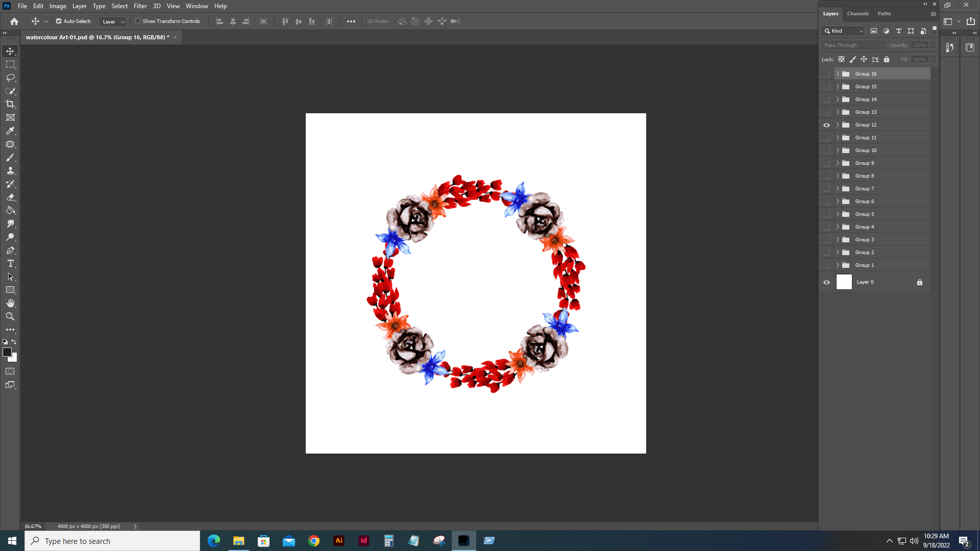This screenshot has width=980, height=551.
Task: Open Adobe Illustrator from the taskbar
Action: tap(339, 541)
